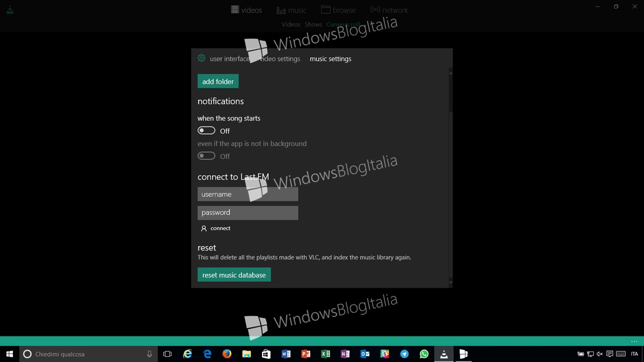Launch PowerPoint from taskbar
Screen dimensions: 644x362
click(x=305, y=354)
